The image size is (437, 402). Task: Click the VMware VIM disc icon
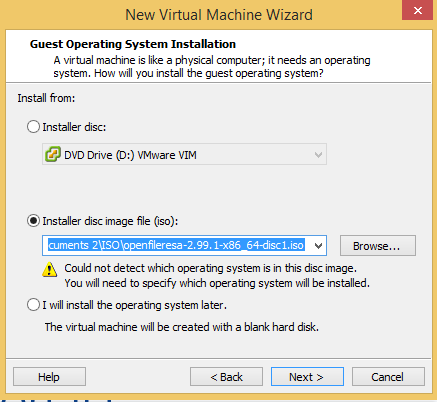[53, 154]
